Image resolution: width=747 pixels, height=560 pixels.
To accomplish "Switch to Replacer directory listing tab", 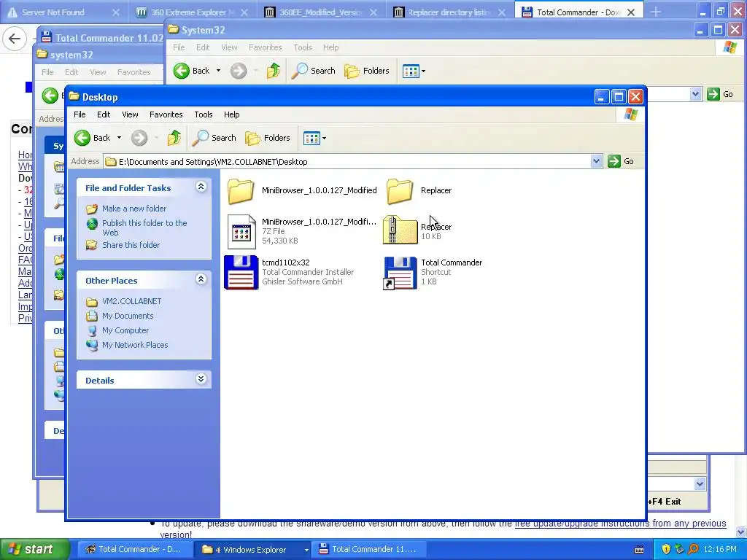I will [x=449, y=12].
